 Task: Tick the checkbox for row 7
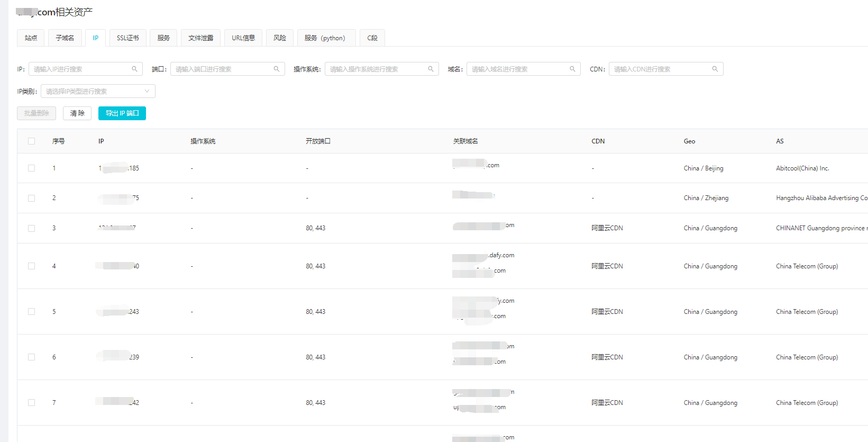click(x=32, y=403)
